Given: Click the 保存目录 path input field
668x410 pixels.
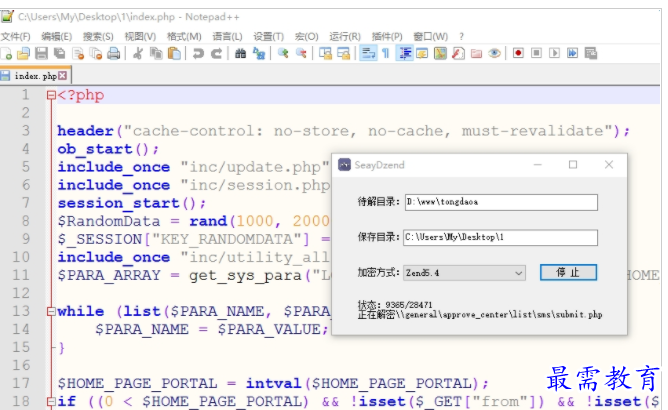Looking at the screenshot, I should coord(500,238).
